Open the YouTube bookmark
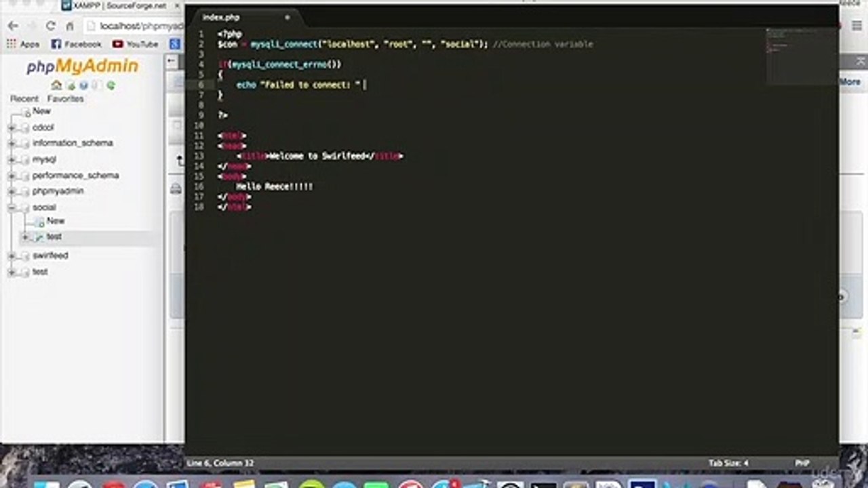This screenshot has width=868, height=488. point(135,44)
